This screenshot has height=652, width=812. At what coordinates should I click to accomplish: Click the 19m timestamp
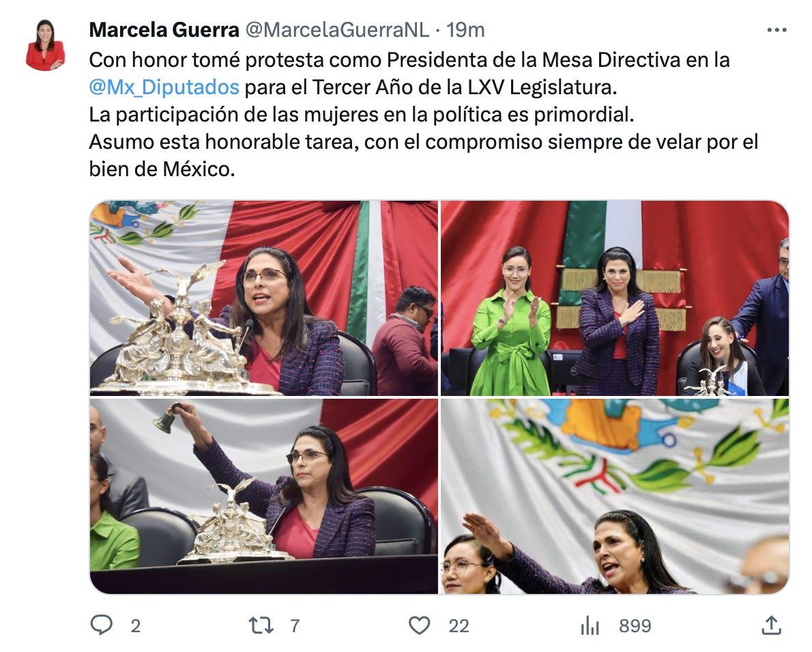point(465,30)
